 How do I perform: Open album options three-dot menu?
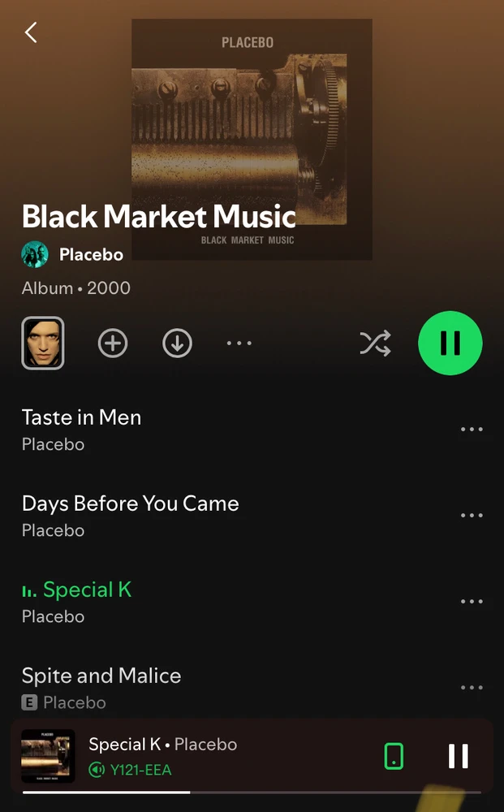click(239, 343)
